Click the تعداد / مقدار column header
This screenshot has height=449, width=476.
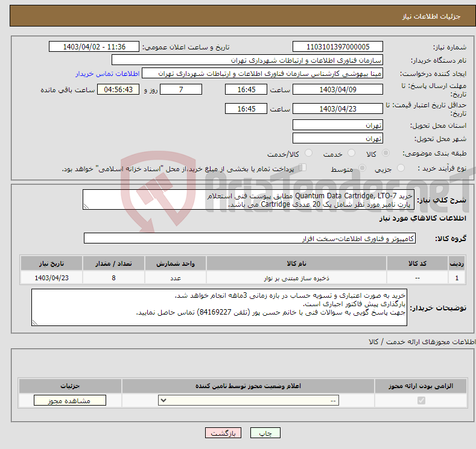113,263
